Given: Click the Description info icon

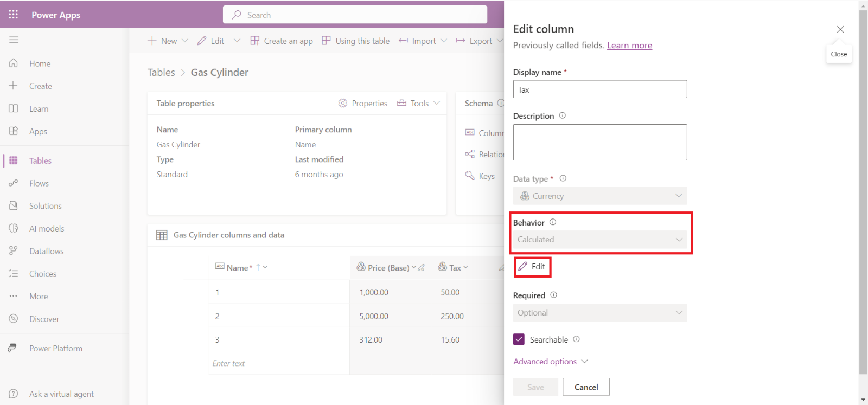Looking at the screenshot, I should [x=562, y=115].
